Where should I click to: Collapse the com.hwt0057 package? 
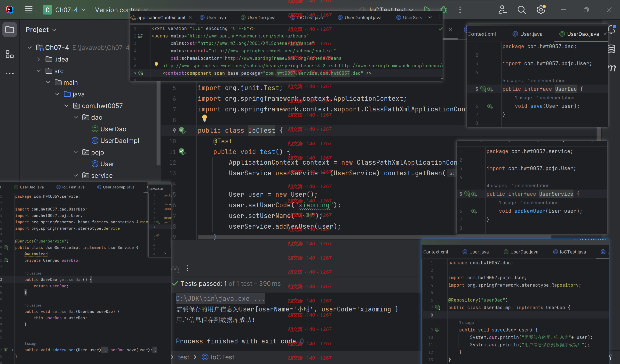pos(66,106)
